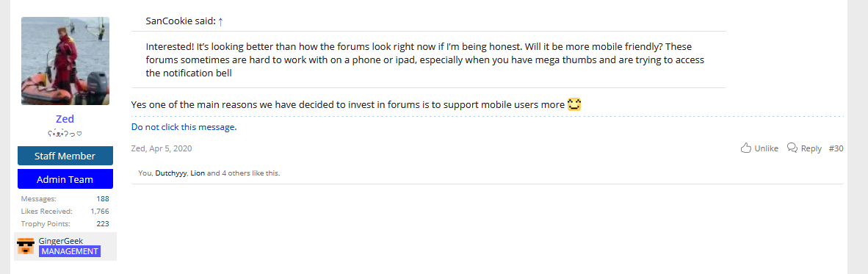
Task: View Dutchyyy's profile from the likes list
Action: (171, 173)
